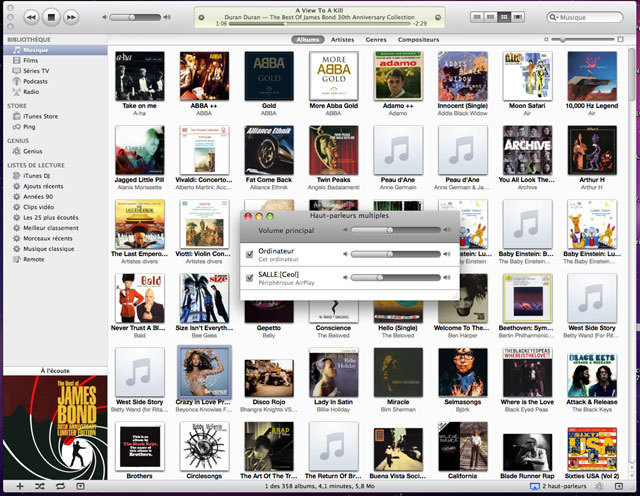Click the large-artwork icon beside size slider
The height and width of the screenshot is (496, 640).
[x=620, y=39]
